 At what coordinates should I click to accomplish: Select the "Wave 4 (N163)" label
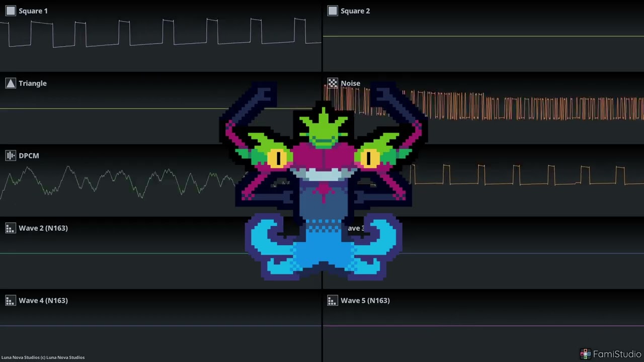43,301
